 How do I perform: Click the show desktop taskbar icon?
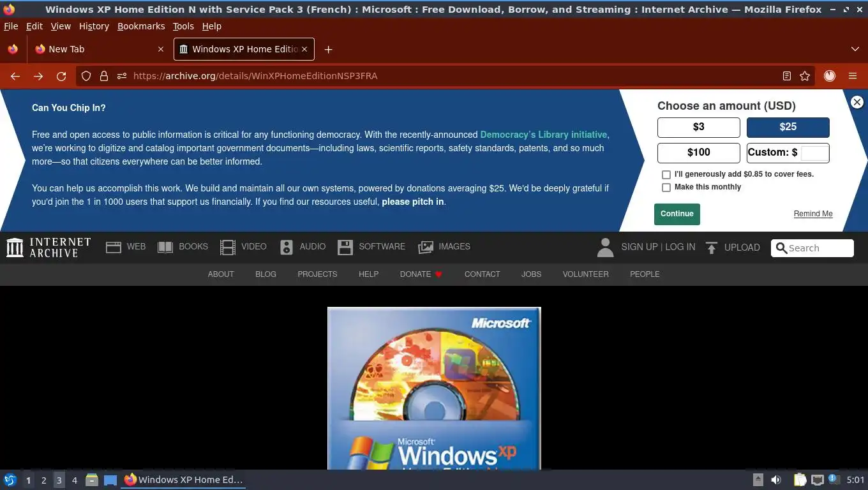(x=110, y=480)
